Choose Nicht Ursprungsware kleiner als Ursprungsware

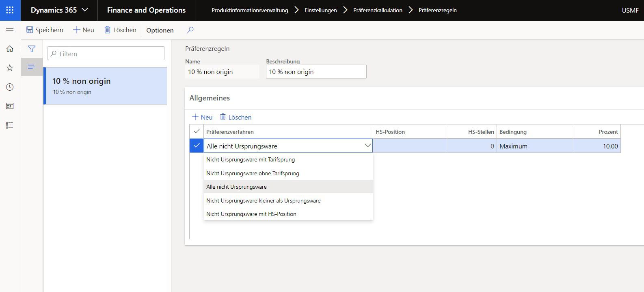pyautogui.click(x=288, y=200)
